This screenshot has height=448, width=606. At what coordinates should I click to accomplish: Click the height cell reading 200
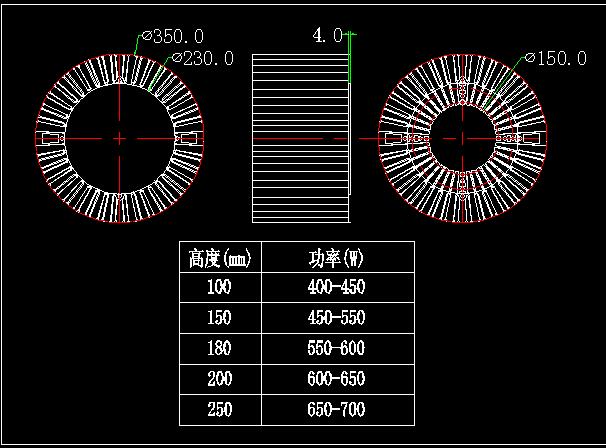220,379
